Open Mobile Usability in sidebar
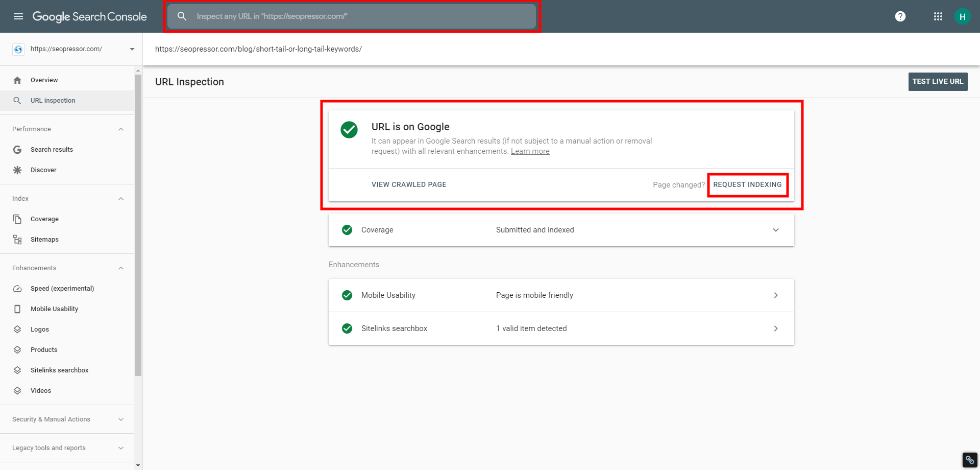 (67, 309)
